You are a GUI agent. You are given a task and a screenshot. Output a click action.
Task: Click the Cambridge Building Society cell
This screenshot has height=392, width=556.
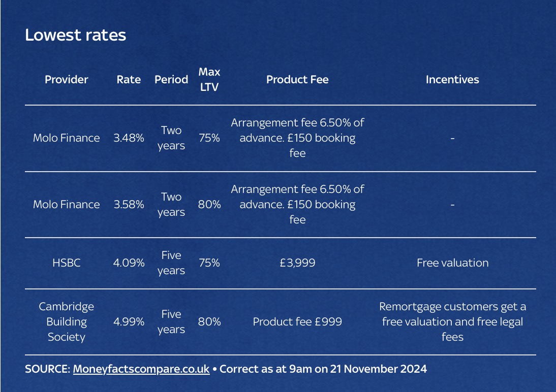pyautogui.click(x=66, y=322)
